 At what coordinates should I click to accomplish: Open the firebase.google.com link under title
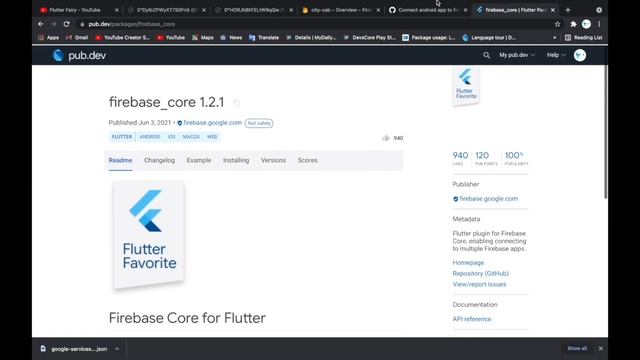(212, 122)
